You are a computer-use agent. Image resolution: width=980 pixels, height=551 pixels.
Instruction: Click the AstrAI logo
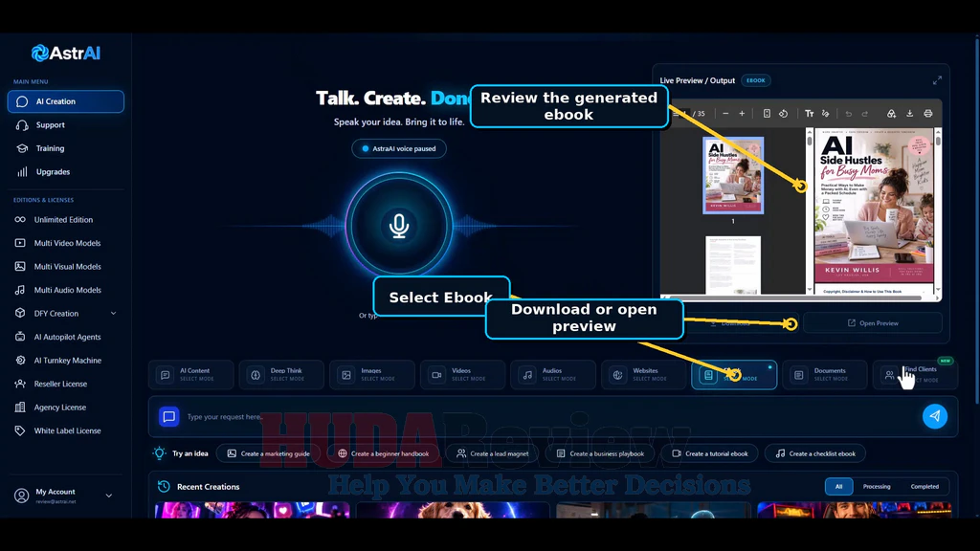[x=66, y=54]
